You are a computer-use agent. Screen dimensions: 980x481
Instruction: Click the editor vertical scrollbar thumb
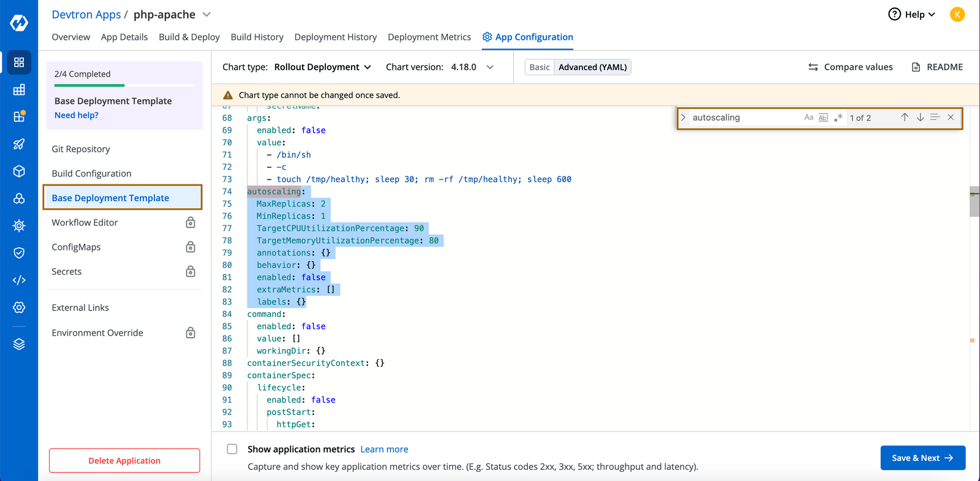(974, 202)
